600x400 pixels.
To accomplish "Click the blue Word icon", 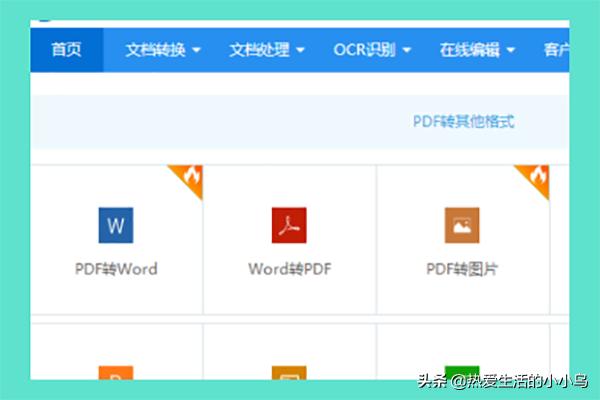I will (x=116, y=225).
